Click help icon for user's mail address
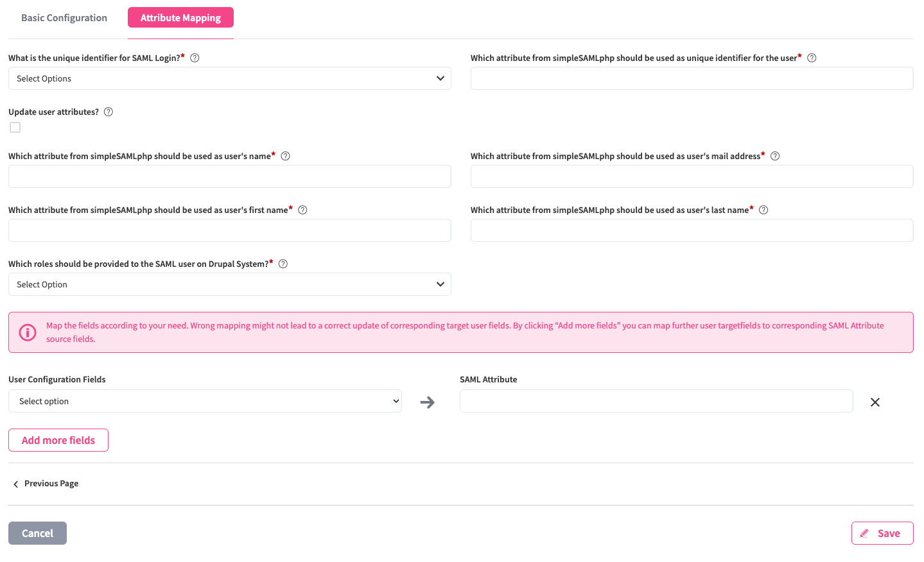 click(x=775, y=156)
